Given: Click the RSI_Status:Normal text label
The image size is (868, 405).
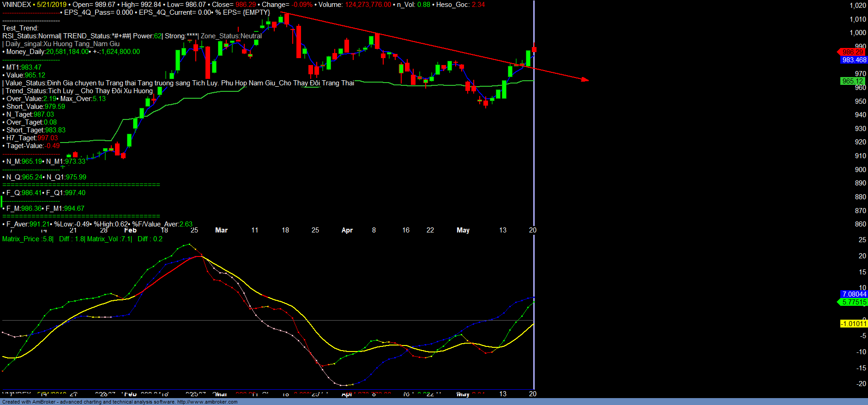Looking at the screenshot, I should pos(31,36).
